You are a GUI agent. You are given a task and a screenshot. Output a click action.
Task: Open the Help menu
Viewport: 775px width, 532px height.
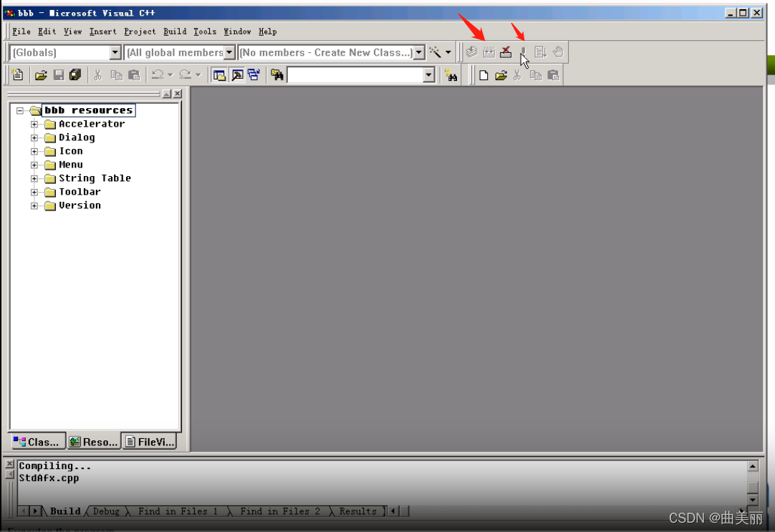pyautogui.click(x=267, y=32)
